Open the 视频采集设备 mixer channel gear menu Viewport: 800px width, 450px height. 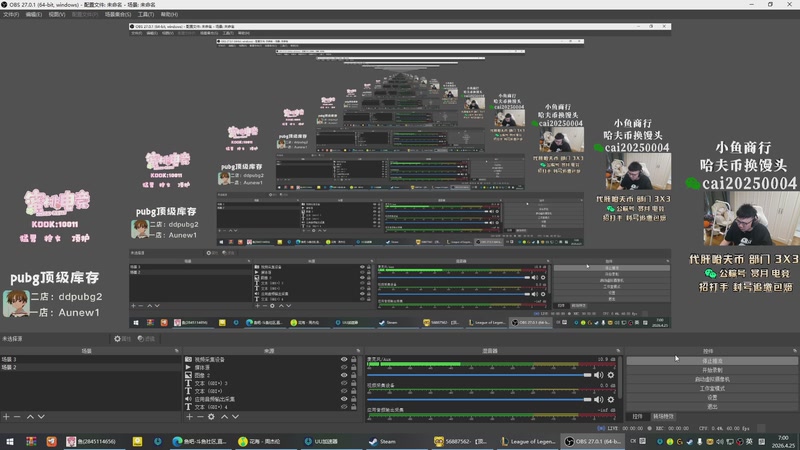(x=611, y=399)
